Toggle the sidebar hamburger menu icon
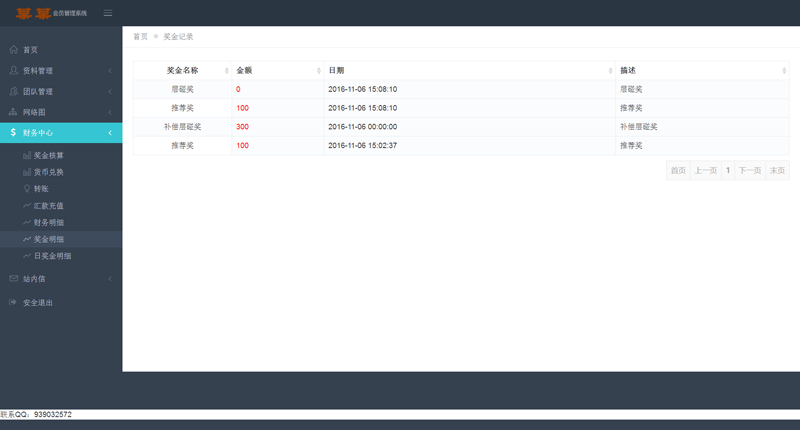Screen dimensions: 800x430 (108, 13)
